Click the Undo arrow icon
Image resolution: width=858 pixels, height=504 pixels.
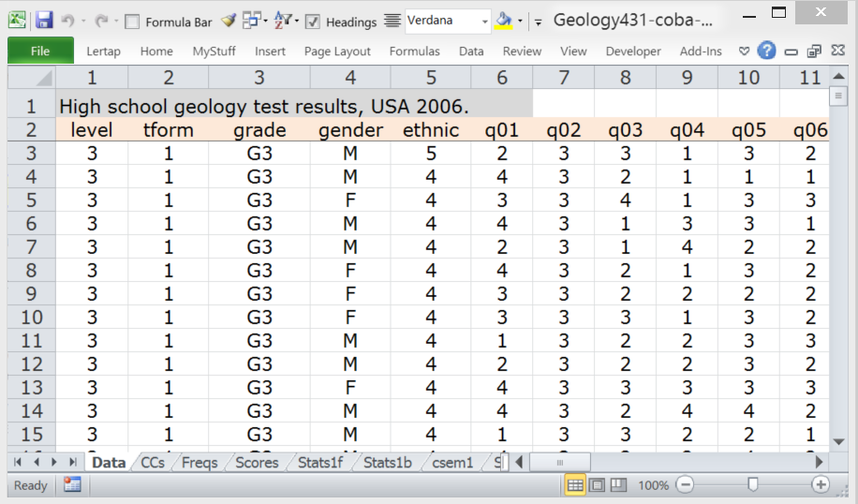[x=67, y=20]
